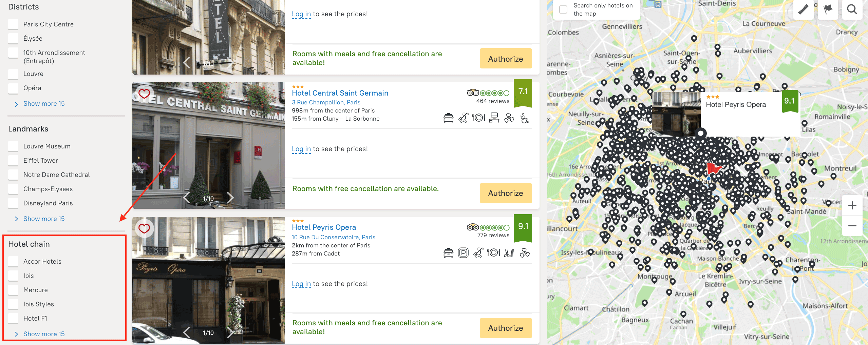This screenshot has width=868, height=345.
Task: Check the Accor Hotels chain filter
Action: [14, 261]
